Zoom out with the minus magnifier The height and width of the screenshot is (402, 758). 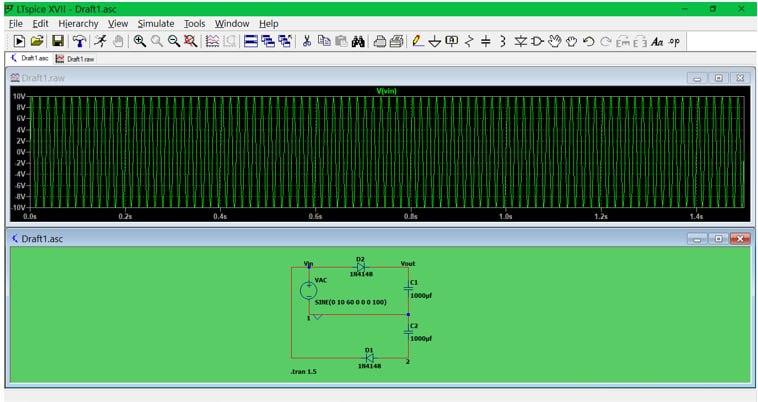coord(174,42)
